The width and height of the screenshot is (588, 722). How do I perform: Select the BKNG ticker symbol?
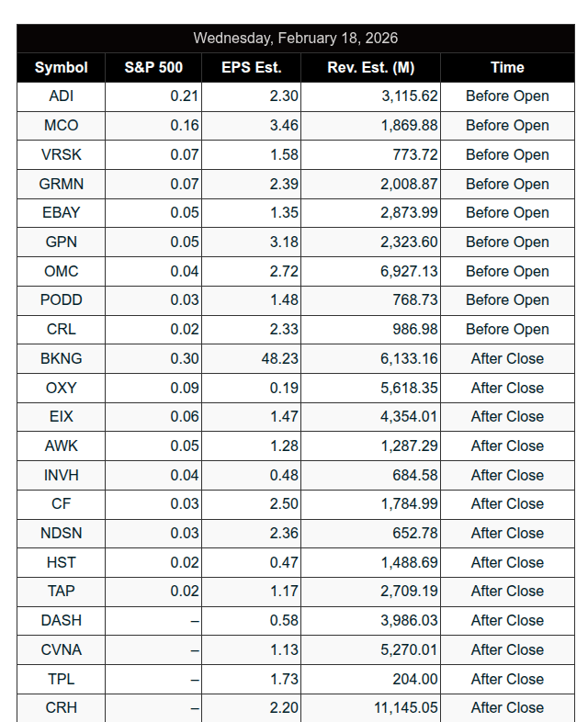(62, 358)
